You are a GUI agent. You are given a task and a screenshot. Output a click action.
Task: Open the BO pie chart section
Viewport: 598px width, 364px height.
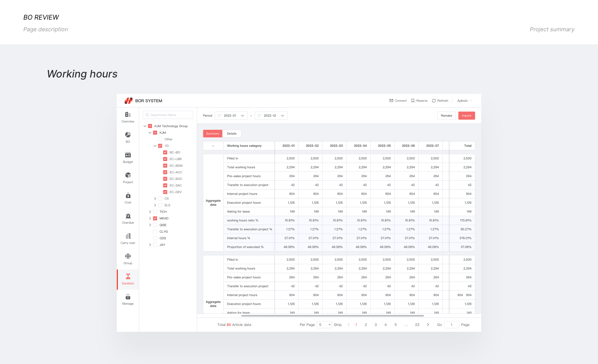(128, 137)
